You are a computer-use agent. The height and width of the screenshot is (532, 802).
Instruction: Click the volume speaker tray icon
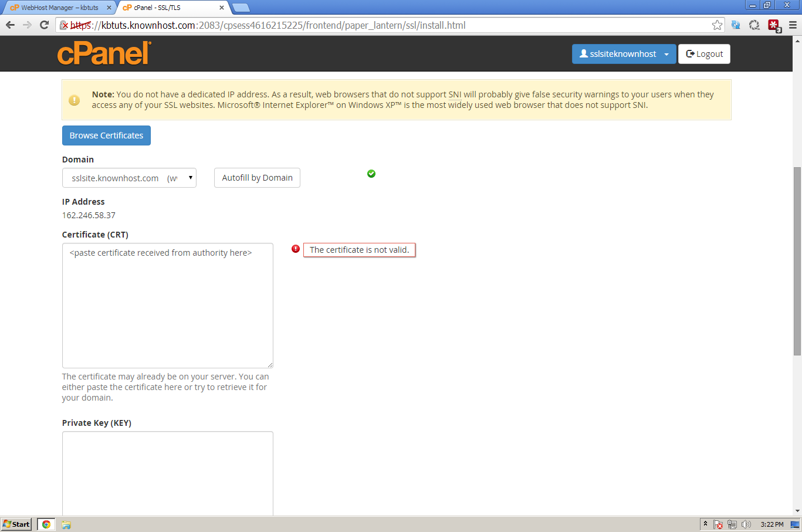point(746,524)
